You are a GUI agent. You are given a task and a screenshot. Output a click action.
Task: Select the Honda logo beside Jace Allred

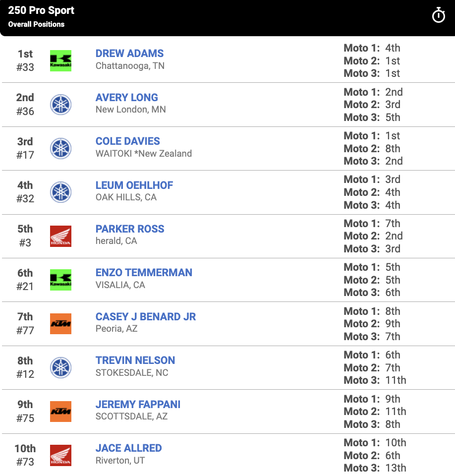point(60,455)
